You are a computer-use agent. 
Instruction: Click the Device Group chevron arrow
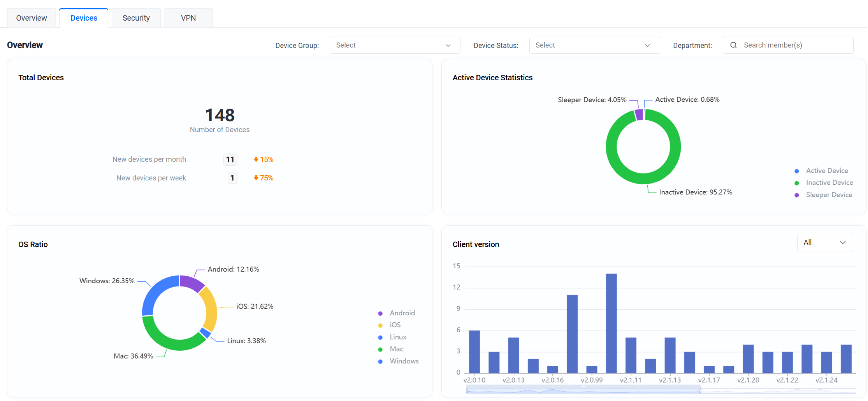pyautogui.click(x=448, y=46)
